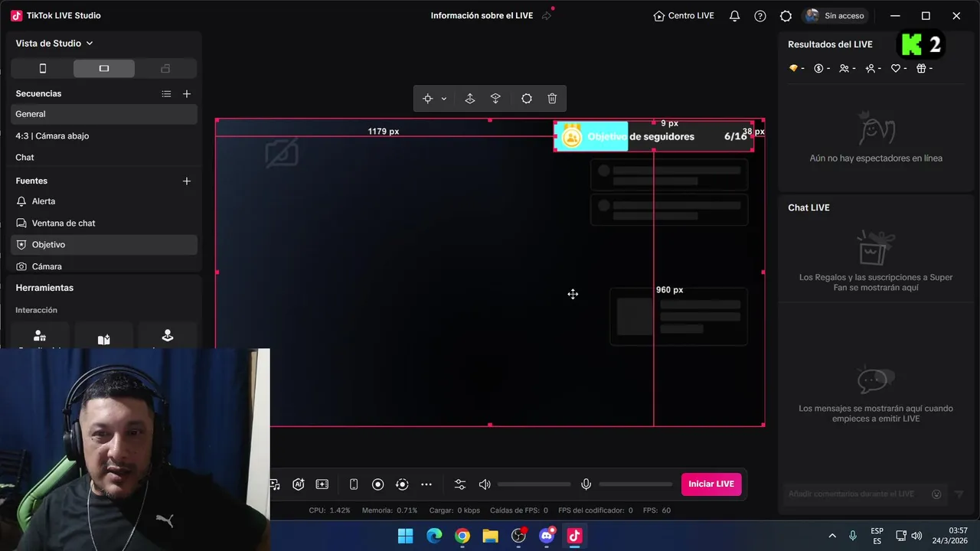Select the General scene
Viewport: 980px width, 551px height.
pos(104,114)
